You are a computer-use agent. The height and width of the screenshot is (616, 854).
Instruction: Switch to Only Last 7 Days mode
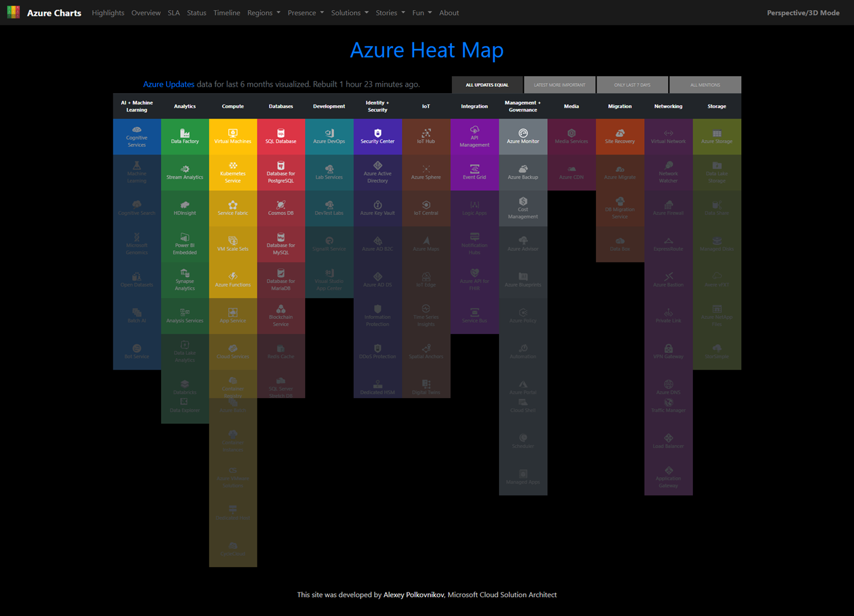coord(632,84)
